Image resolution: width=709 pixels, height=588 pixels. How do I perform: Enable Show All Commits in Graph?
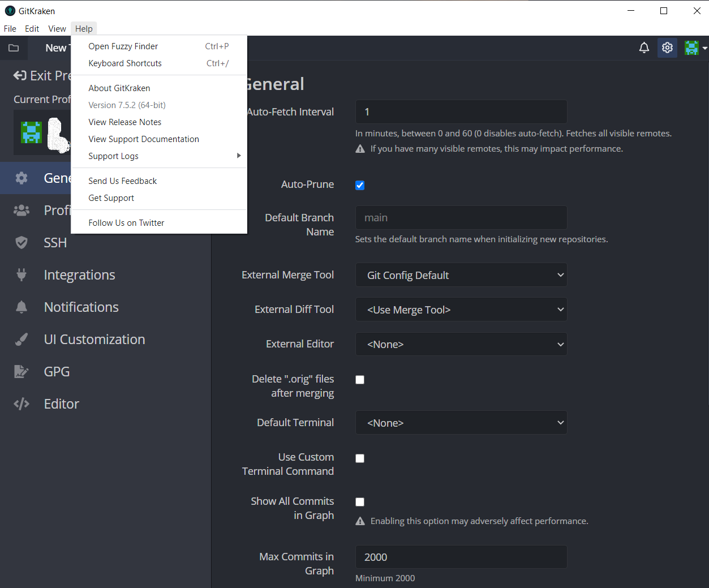(360, 502)
